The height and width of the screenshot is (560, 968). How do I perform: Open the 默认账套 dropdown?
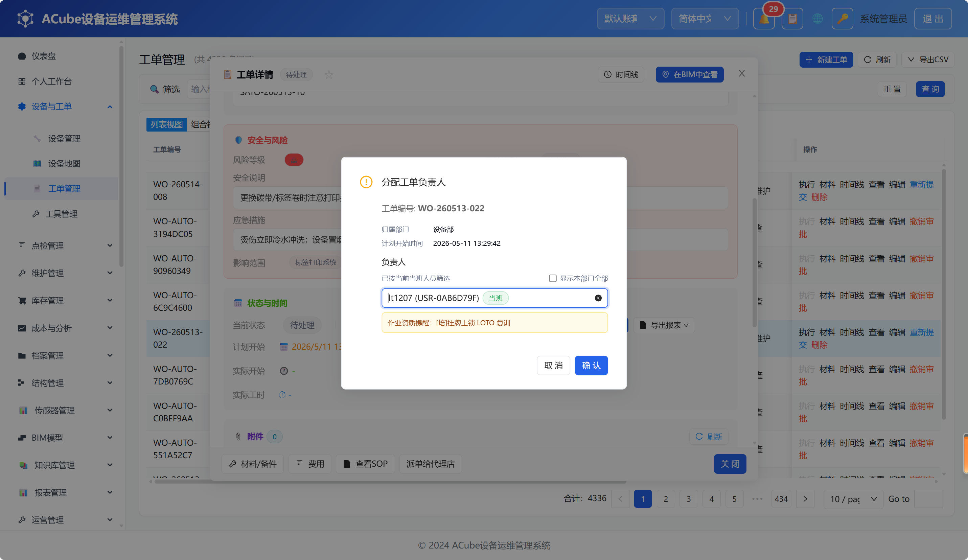pos(630,19)
